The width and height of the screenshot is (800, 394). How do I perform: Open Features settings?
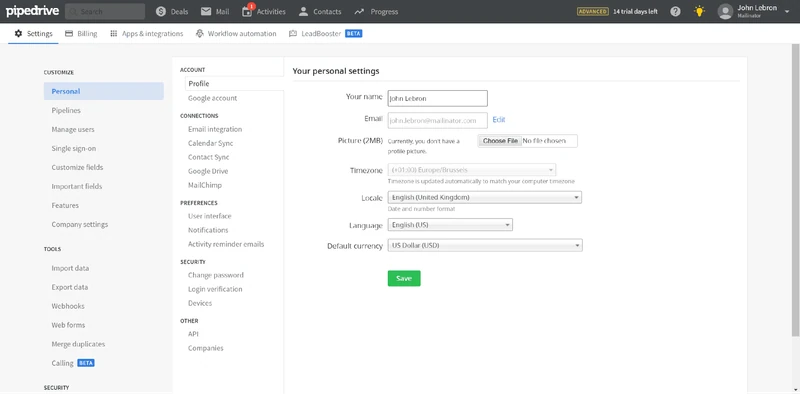(65, 205)
